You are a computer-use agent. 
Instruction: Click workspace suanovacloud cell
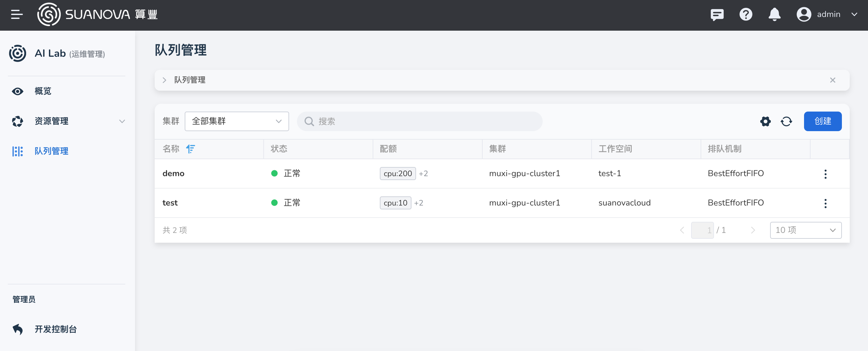[624, 203]
